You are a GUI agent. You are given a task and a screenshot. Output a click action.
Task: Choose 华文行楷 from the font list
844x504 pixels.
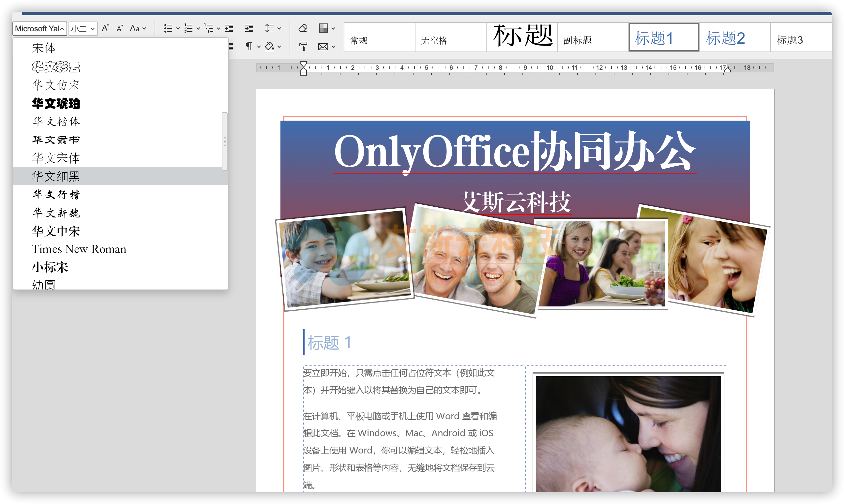click(120, 194)
